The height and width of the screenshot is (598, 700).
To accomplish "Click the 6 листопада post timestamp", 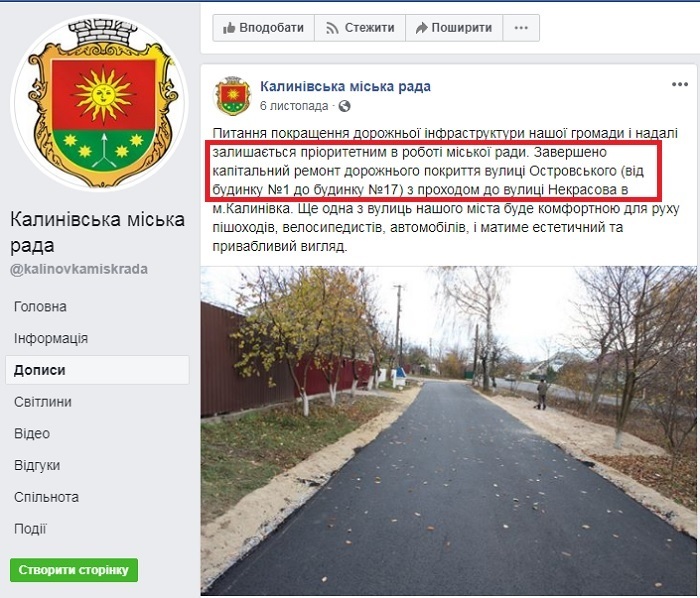I will (294, 106).
